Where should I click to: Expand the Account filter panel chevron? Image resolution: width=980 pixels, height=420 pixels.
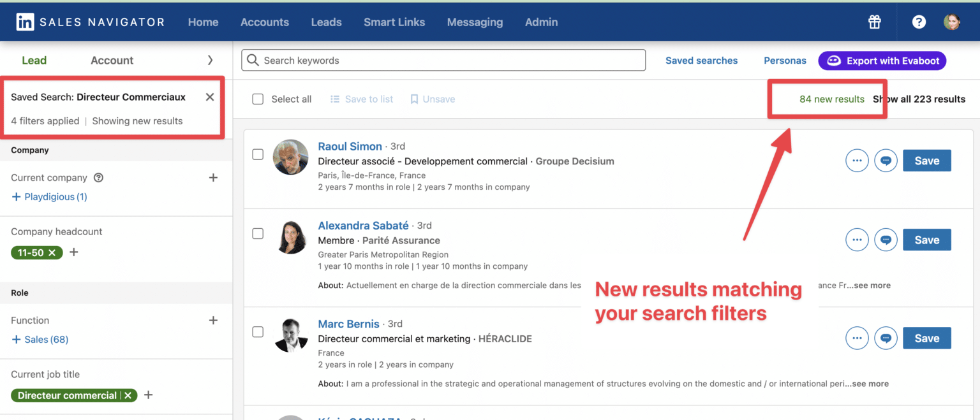211,60
